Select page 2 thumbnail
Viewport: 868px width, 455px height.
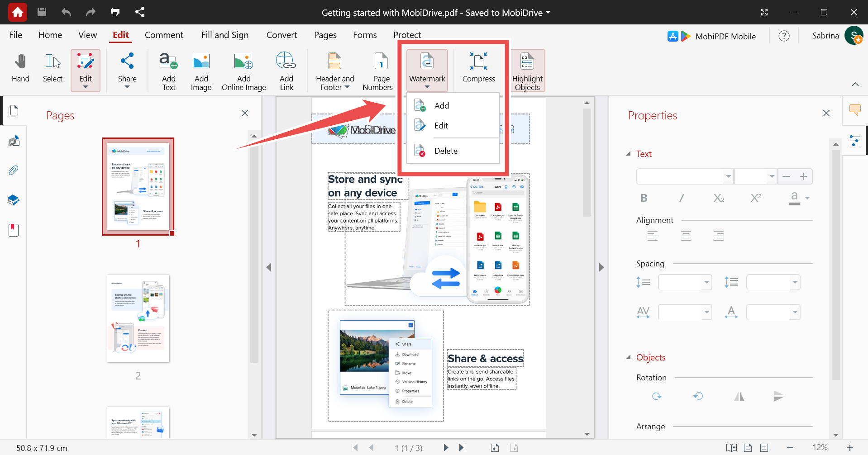click(138, 318)
